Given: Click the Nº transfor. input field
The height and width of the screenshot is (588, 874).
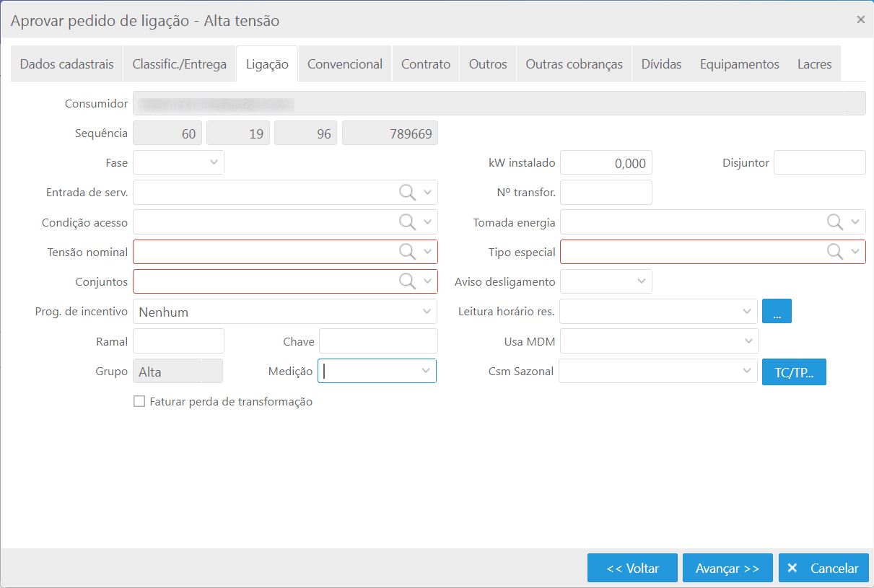Looking at the screenshot, I should click(x=606, y=192).
